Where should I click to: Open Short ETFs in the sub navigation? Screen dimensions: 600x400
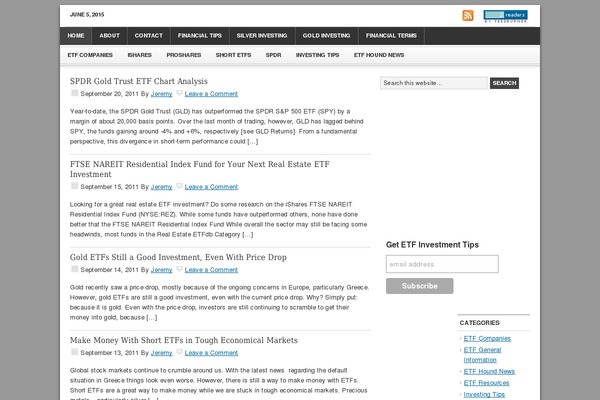coord(233,55)
